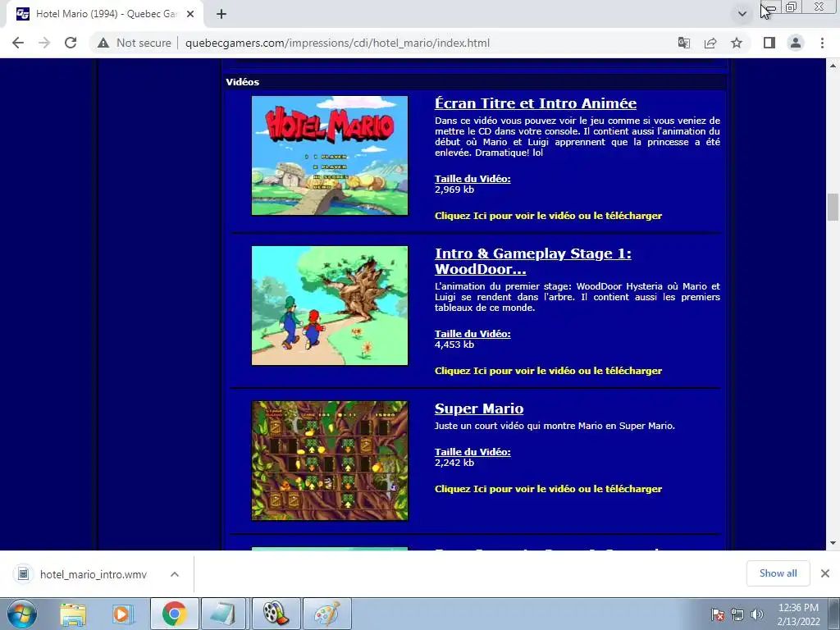Click the URL in address bar
The height and width of the screenshot is (630, 840).
click(x=337, y=43)
